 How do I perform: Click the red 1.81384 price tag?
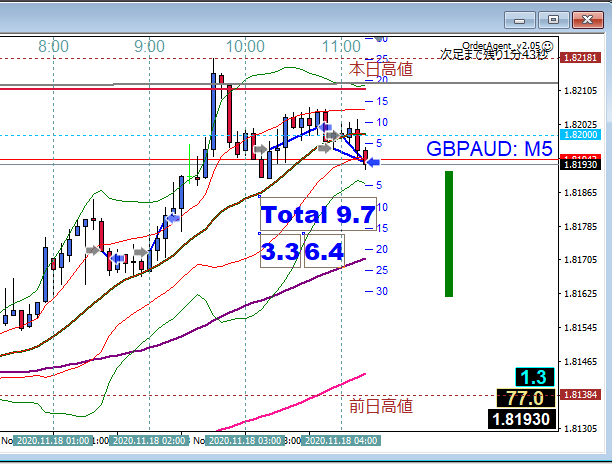pyautogui.click(x=580, y=395)
